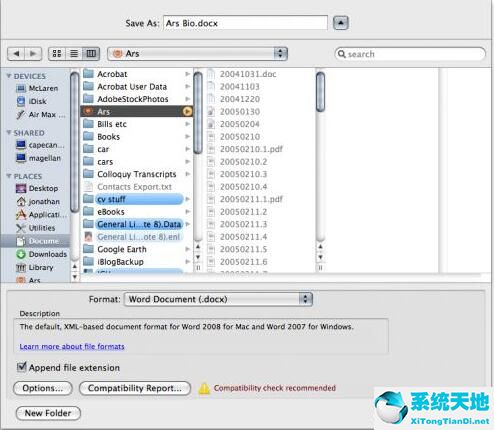Open the eBooks folder
The height and width of the screenshot is (430, 494).
[136, 212]
